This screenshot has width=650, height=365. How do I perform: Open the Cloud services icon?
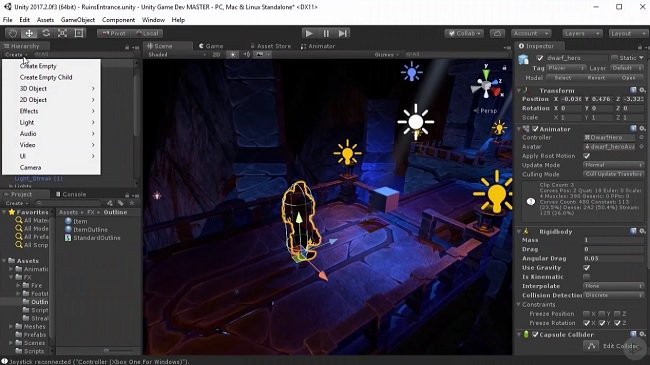tap(497, 33)
